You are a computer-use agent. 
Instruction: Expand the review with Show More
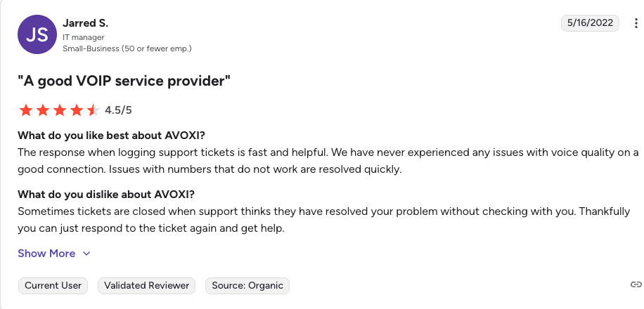coord(46,254)
